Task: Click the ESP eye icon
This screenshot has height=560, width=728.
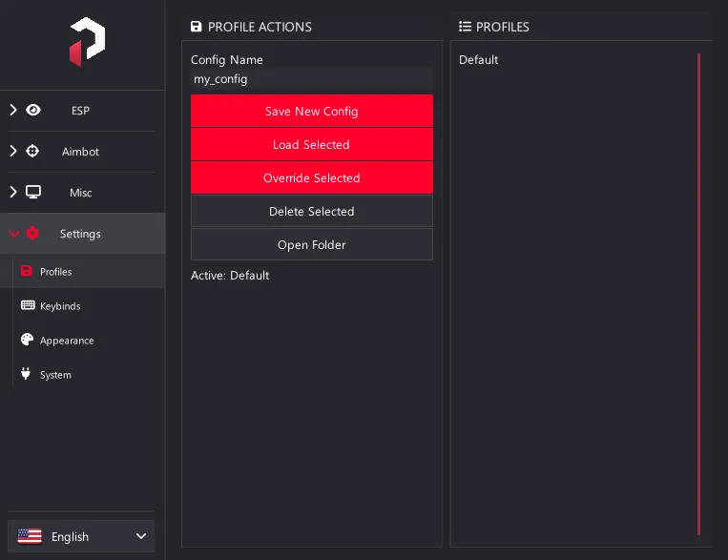Action: (x=33, y=110)
